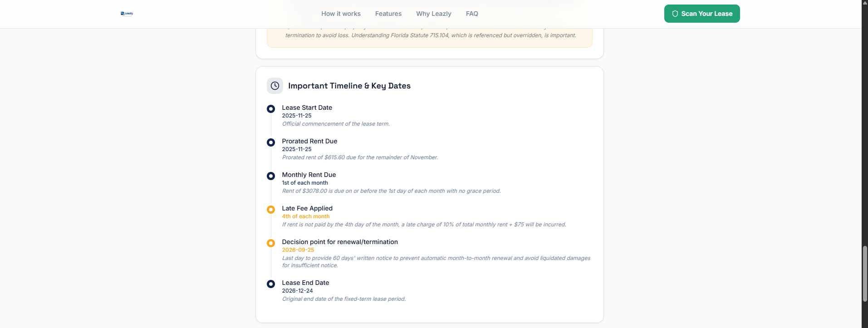Click the Important Timeline & Key Dates heading

point(349,86)
